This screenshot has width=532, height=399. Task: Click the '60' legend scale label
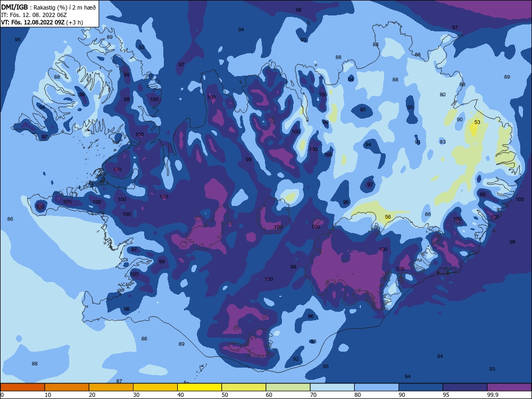click(269, 395)
